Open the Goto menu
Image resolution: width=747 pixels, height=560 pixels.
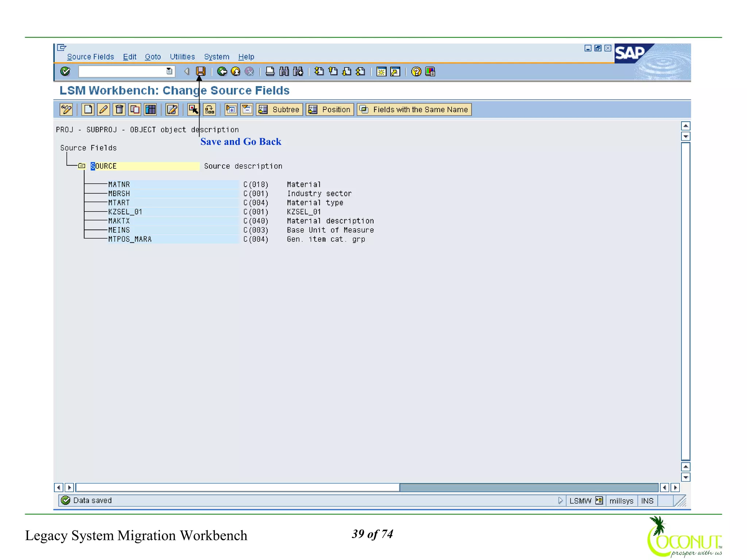coord(153,57)
